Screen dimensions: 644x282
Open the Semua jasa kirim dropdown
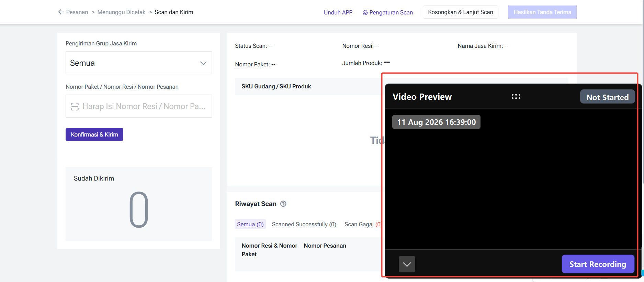(x=138, y=63)
